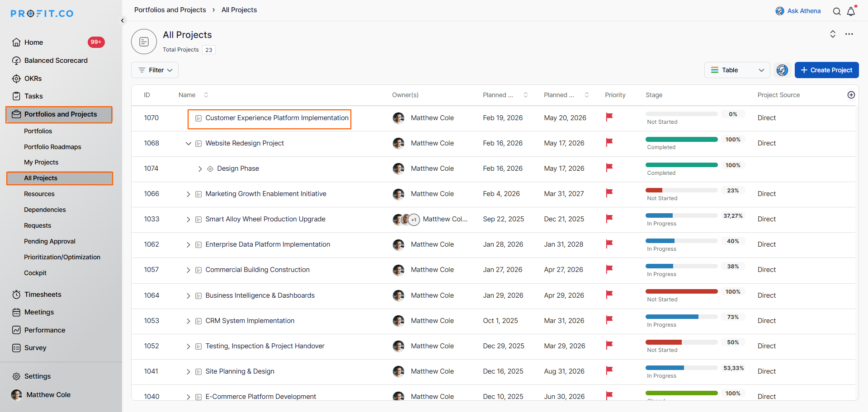The height and width of the screenshot is (412, 868).
Task: Open the three-dot more options menu
Action: point(849,34)
